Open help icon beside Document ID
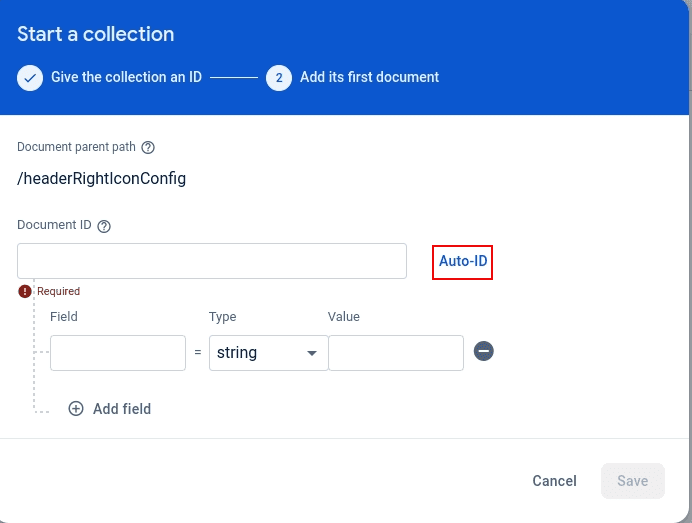692x523 pixels. (x=104, y=226)
